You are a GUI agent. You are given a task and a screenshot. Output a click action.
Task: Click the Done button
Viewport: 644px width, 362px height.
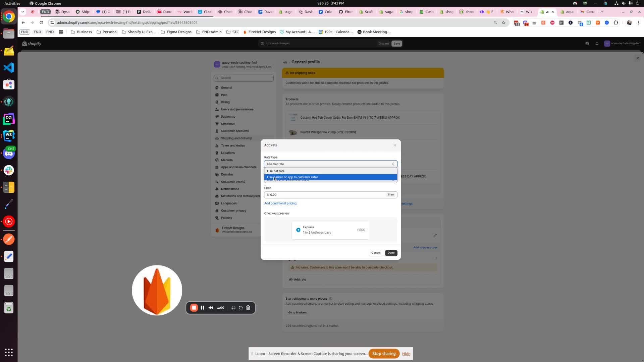click(391, 253)
